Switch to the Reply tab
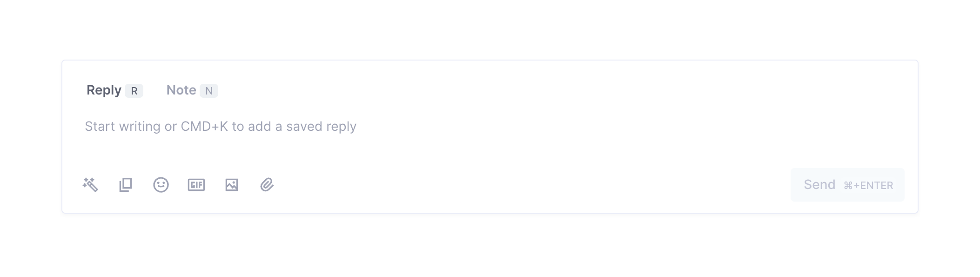 104,90
